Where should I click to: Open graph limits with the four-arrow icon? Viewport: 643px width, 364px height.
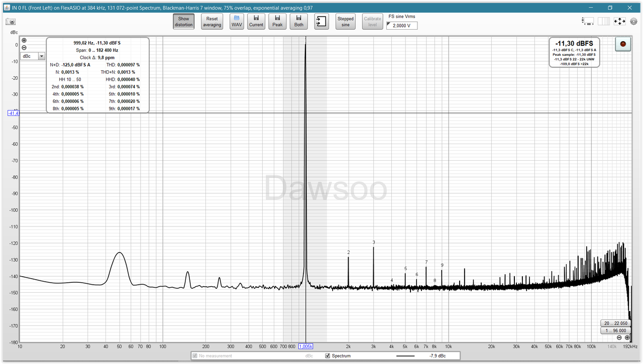[619, 22]
